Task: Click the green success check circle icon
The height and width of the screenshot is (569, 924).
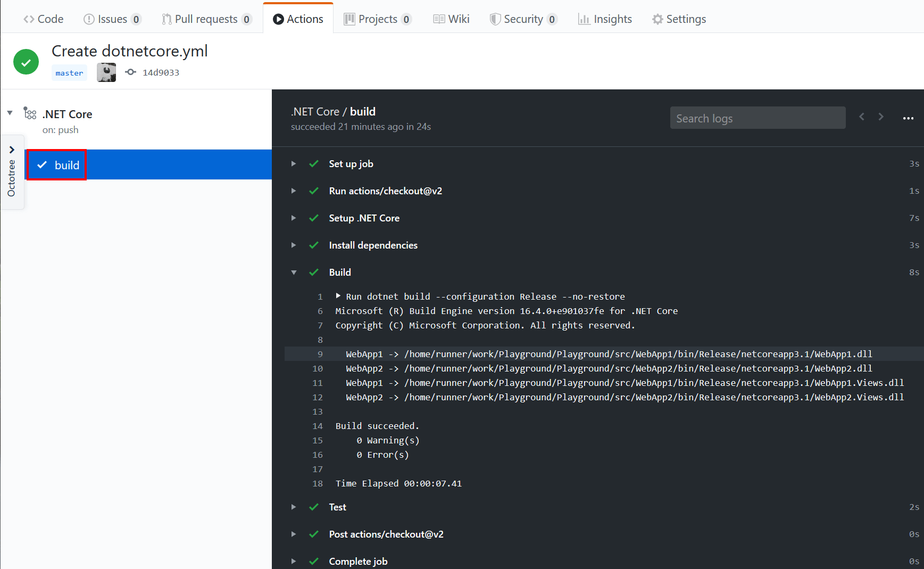Action: click(x=26, y=62)
